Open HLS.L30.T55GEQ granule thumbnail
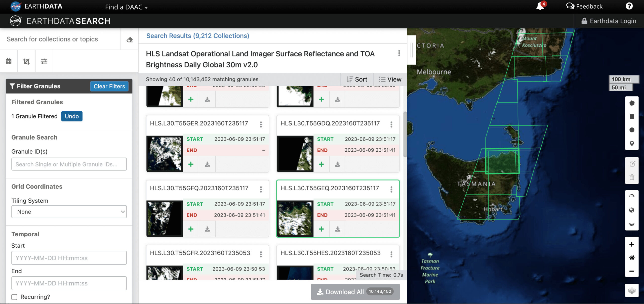644x304 pixels. tap(295, 219)
